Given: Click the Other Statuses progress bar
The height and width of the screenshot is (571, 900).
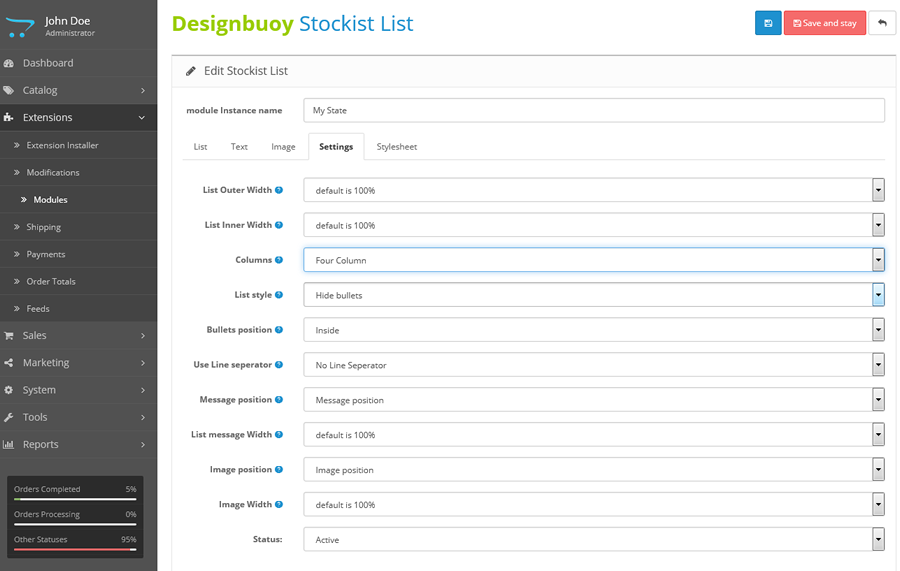Looking at the screenshot, I should tap(75, 548).
